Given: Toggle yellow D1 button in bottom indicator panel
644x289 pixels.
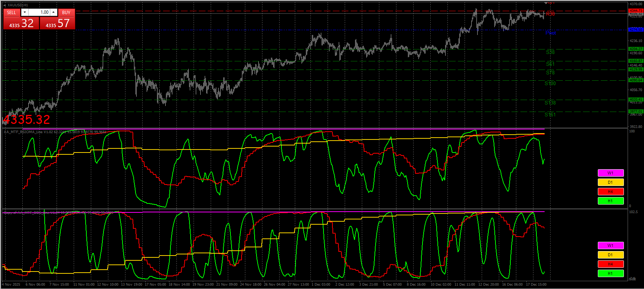Looking at the screenshot, I should [x=610, y=255].
